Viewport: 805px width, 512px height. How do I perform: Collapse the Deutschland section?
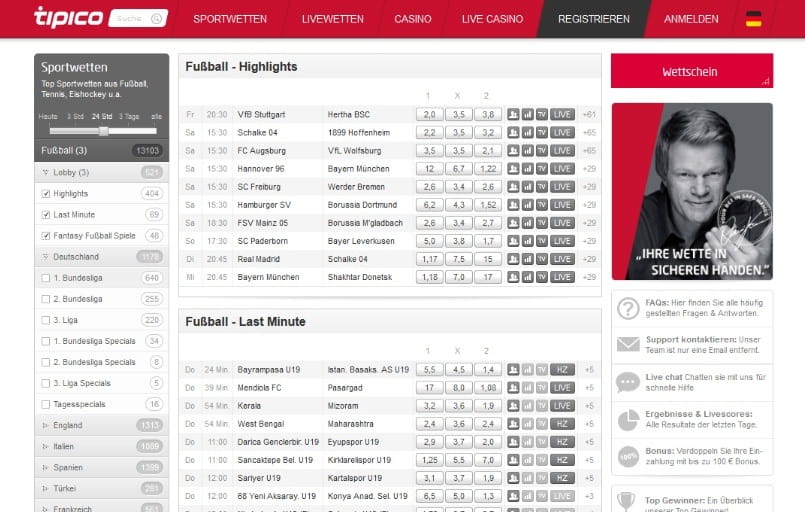click(45, 256)
